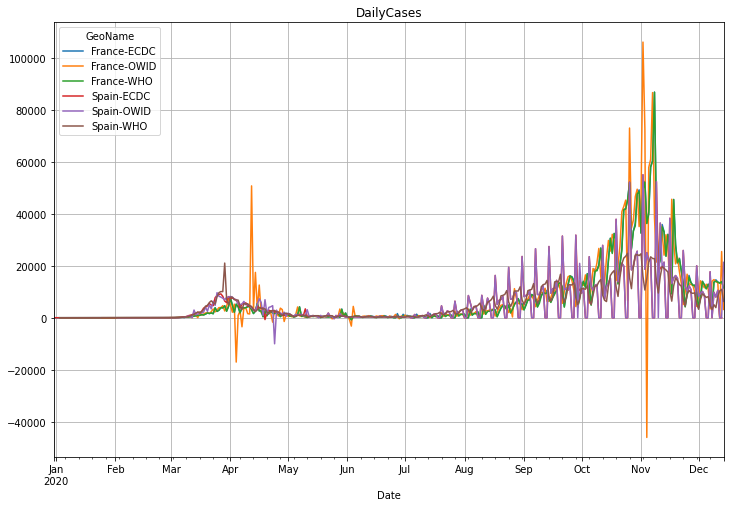Click the Feb x-axis label

115,469
